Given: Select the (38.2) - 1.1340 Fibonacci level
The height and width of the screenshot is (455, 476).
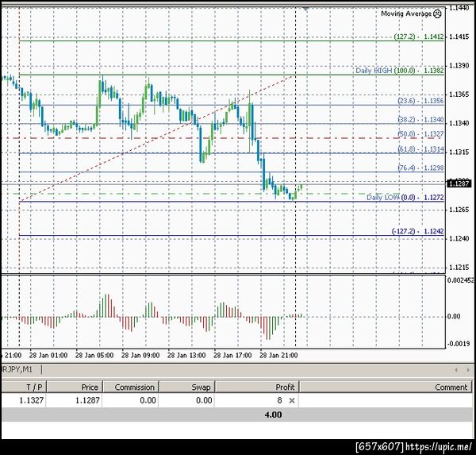Looking at the screenshot, I should [420, 120].
